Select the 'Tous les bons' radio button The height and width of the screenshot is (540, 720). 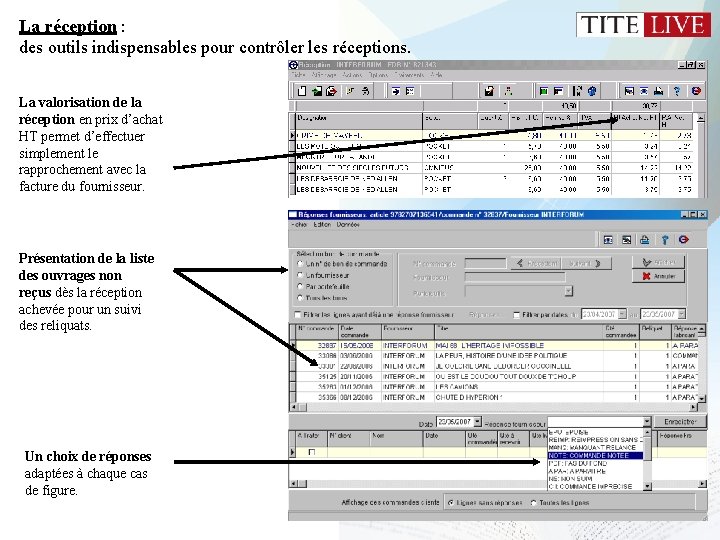tap(300, 298)
